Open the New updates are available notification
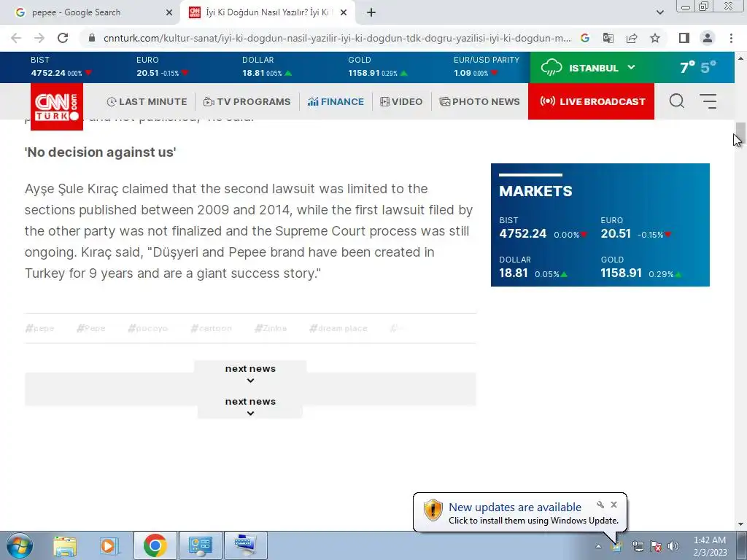Viewport: 747px width, 560px height. click(515, 507)
